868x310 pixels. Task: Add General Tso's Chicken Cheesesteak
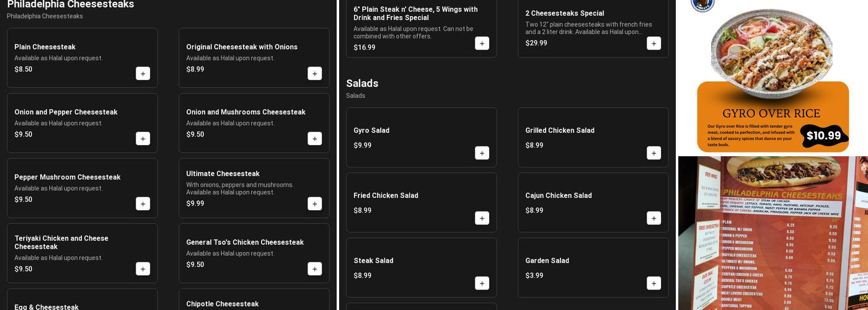tap(314, 269)
